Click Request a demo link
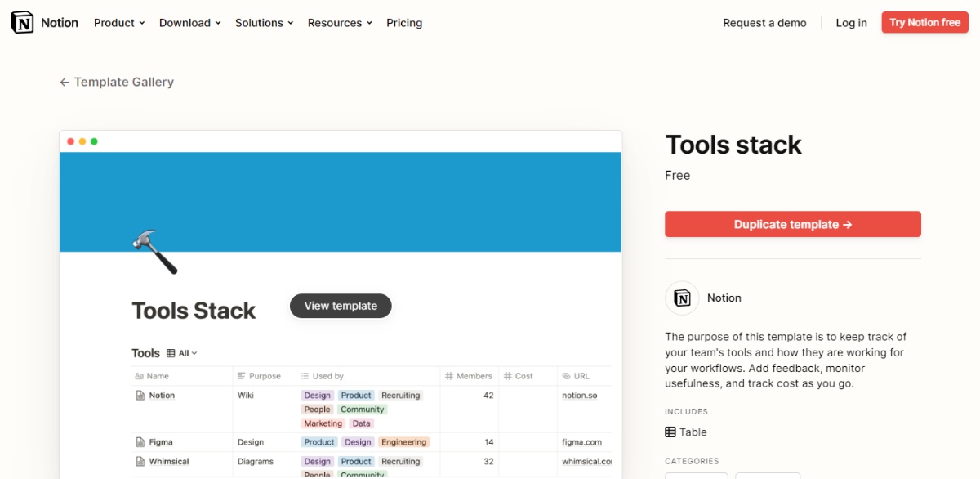 click(x=764, y=23)
